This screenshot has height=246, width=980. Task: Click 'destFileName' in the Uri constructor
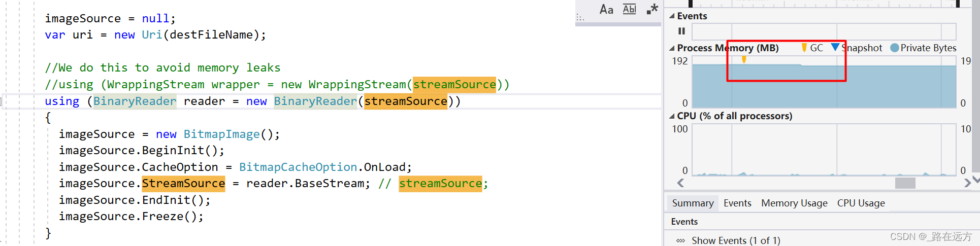tap(211, 35)
